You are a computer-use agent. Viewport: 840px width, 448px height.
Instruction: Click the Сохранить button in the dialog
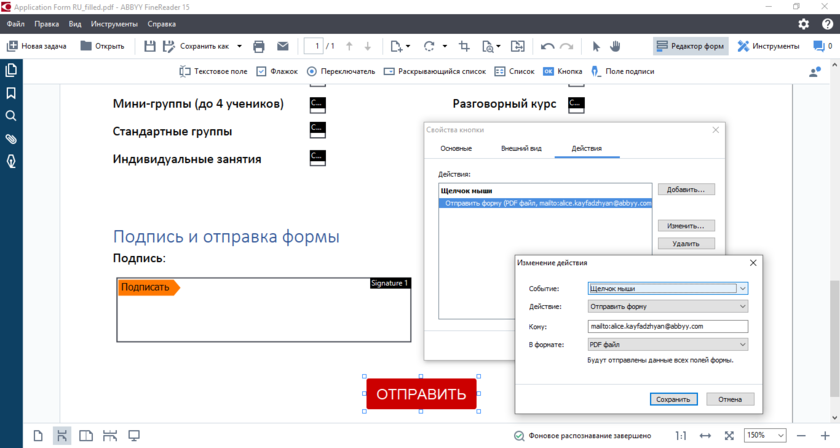coord(673,399)
